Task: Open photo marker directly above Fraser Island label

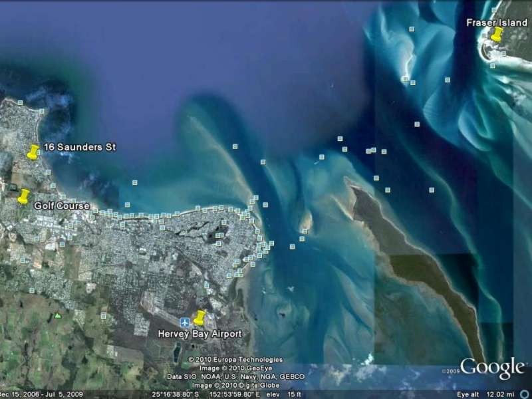Action: (x=493, y=11)
